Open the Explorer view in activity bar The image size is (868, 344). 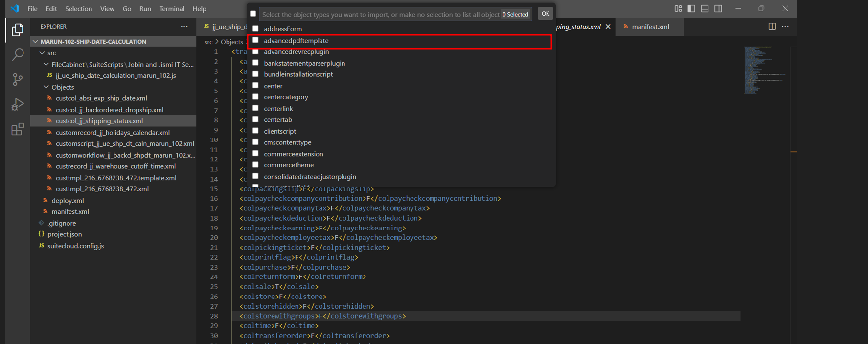click(18, 30)
